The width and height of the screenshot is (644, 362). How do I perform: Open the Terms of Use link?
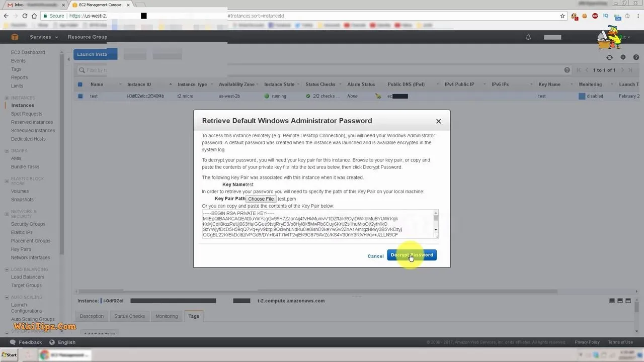click(x=620, y=342)
